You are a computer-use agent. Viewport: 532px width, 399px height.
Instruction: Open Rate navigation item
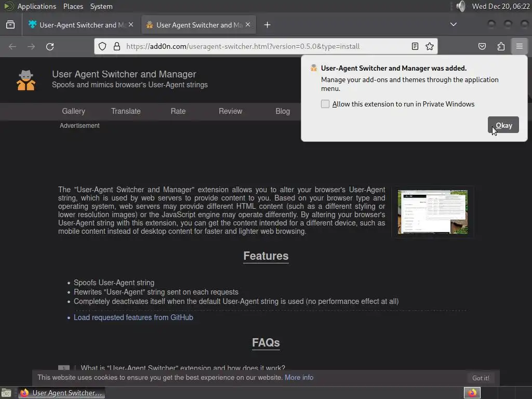pyautogui.click(x=178, y=111)
